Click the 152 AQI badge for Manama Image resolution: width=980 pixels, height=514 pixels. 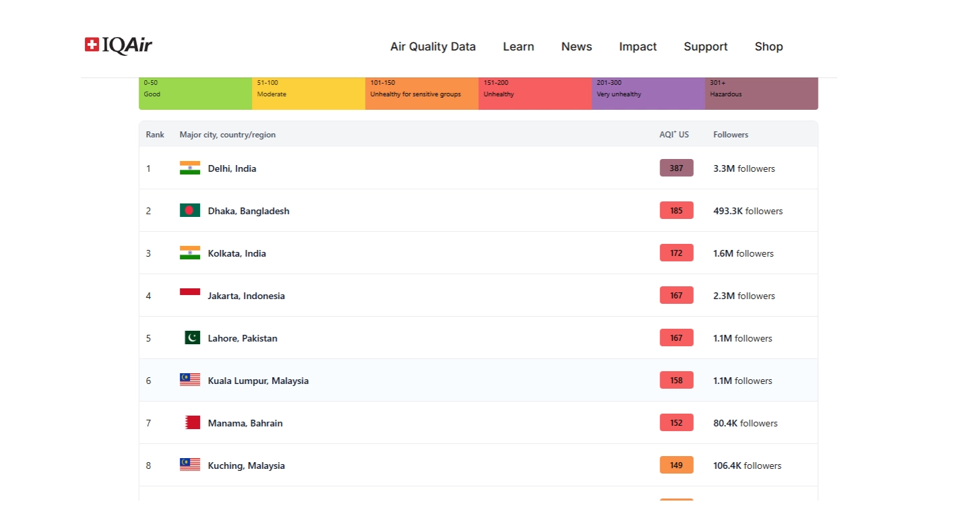pyautogui.click(x=676, y=423)
